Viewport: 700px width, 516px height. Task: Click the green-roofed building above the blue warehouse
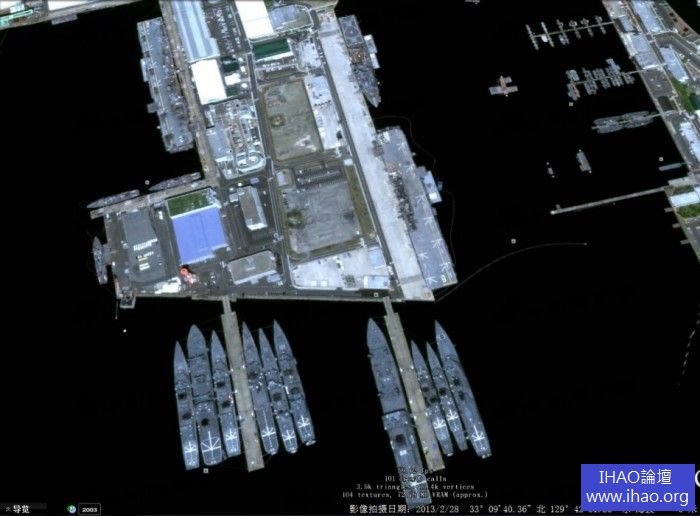191,202
